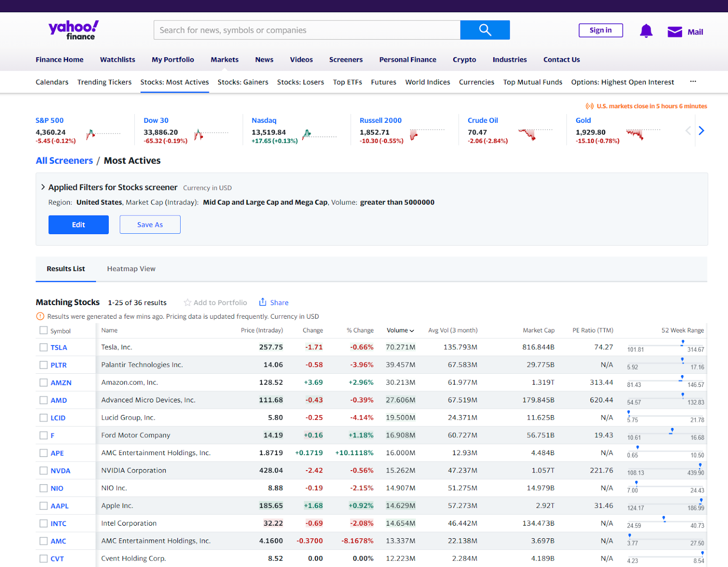Screen dimensions: 728x567
Task: Click the blue search magnifier button
Action: [485, 30]
